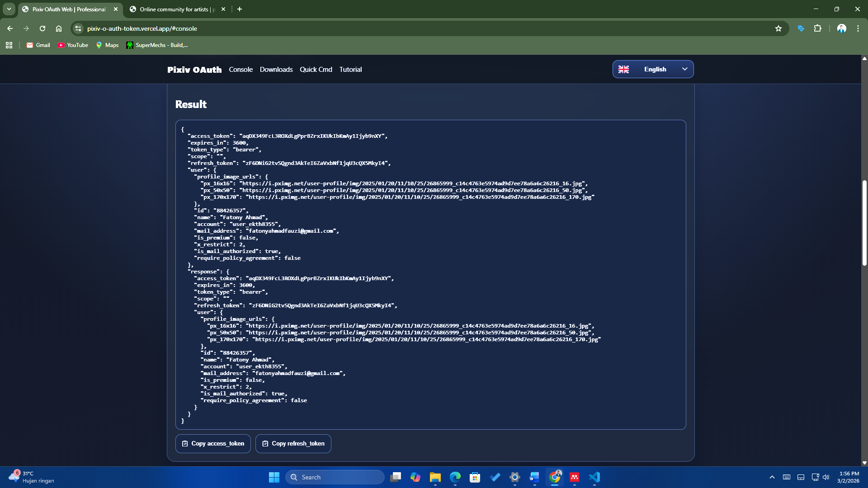Open Chrome extensions puzzle icon
Screen dimensions: 868x488
pyautogui.click(x=817, y=28)
